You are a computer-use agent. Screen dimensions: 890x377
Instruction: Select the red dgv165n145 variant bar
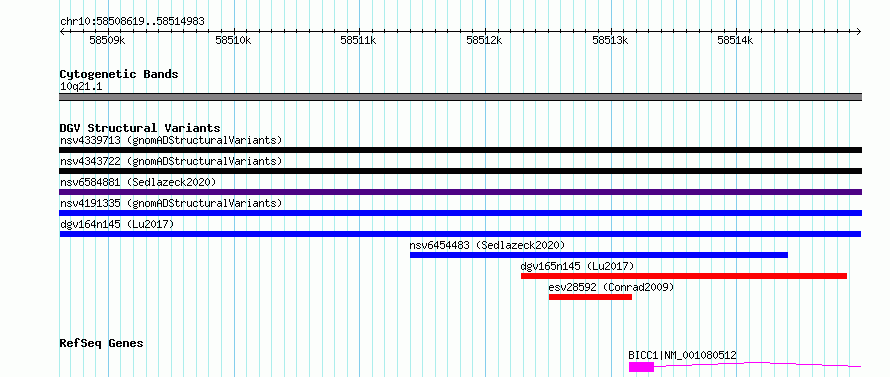[x=684, y=276]
